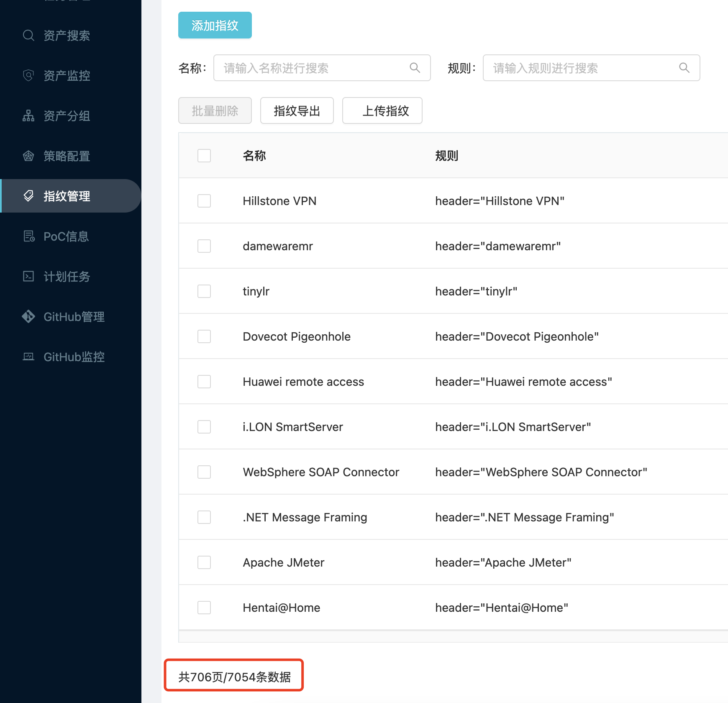728x703 pixels.
Task: Click the PoC信息 document icon
Action: coord(28,236)
